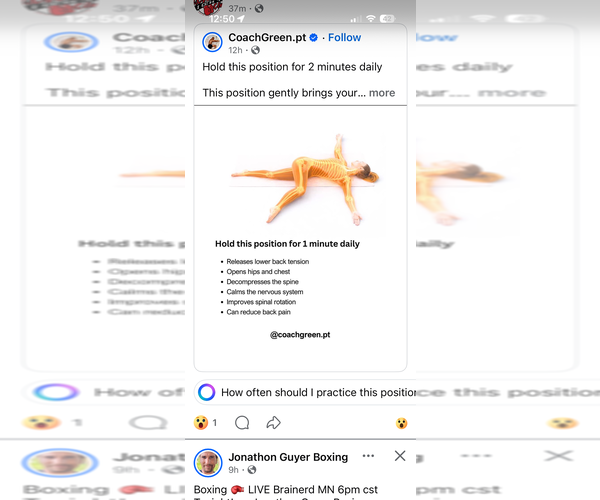Open the comment bubble icon

click(242, 423)
